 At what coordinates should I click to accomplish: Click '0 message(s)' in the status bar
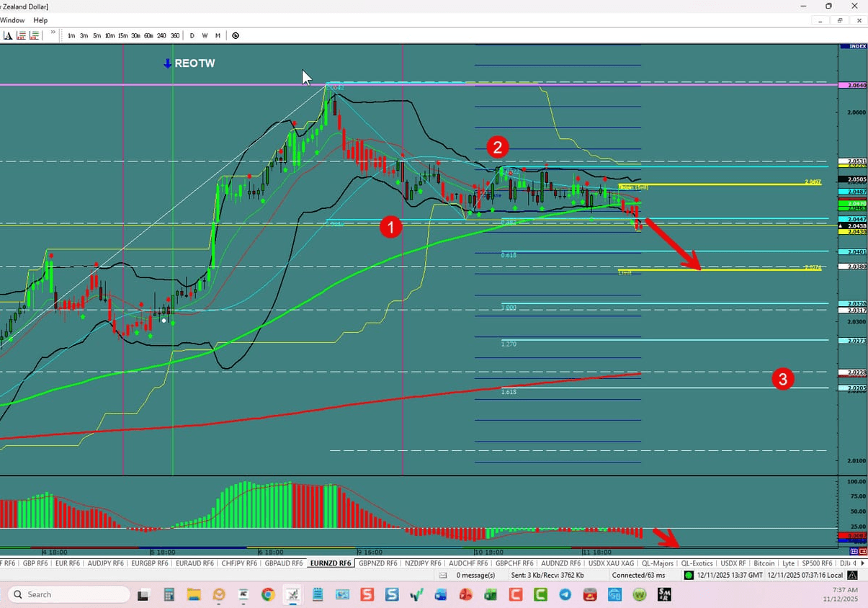[x=475, y=575]
